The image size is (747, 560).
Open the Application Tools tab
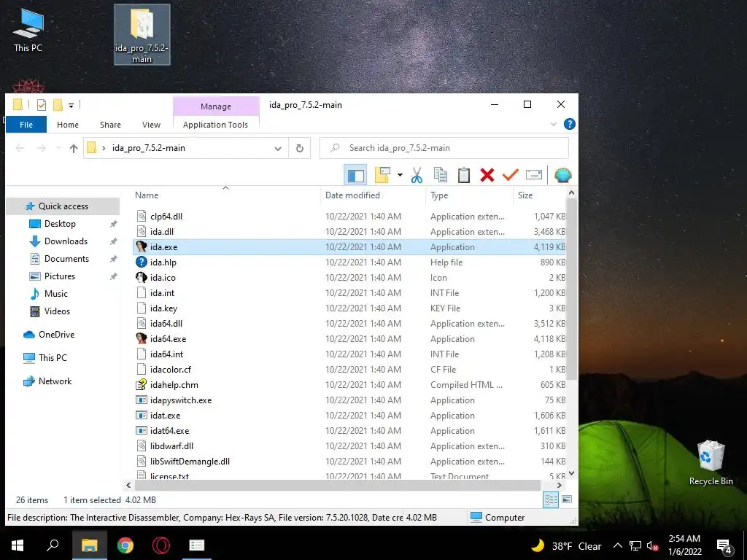pyautogui.click(x=215, y=125)
